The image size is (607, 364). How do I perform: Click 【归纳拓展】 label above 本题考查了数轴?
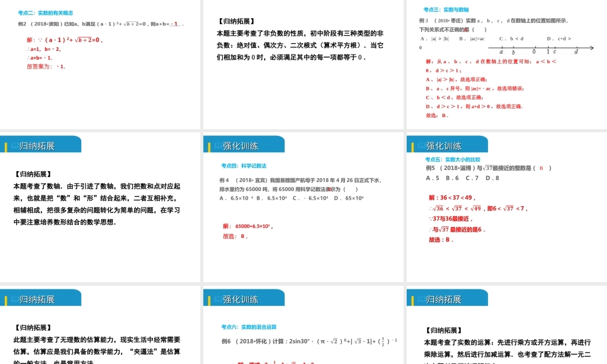(33, 174)
